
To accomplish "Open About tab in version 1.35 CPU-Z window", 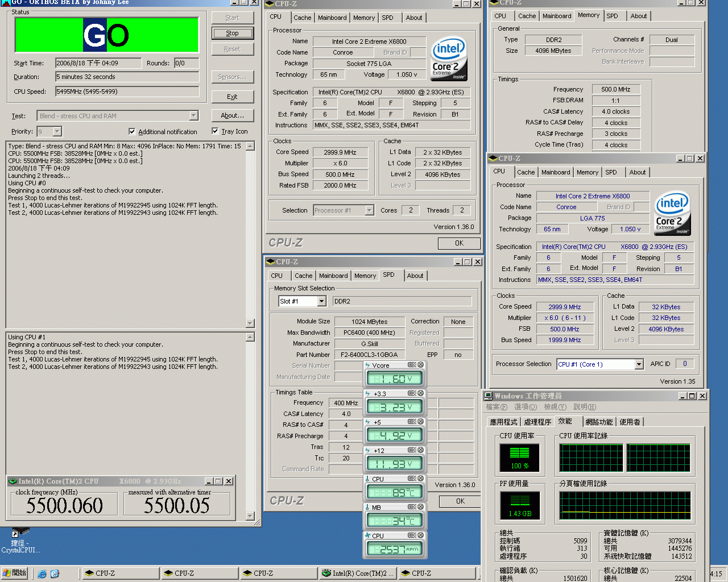I will 638,172.
